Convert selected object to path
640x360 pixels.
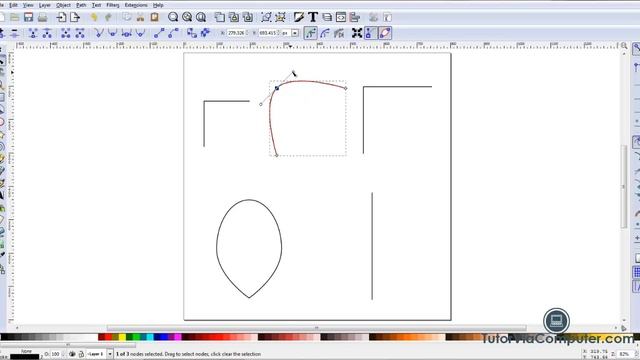coord(191,33)
